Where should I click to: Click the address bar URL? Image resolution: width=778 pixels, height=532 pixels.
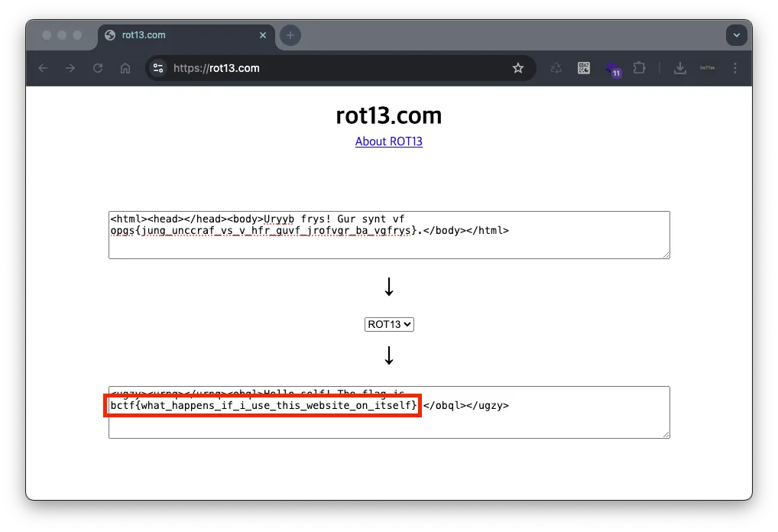[x=216, y=68]
